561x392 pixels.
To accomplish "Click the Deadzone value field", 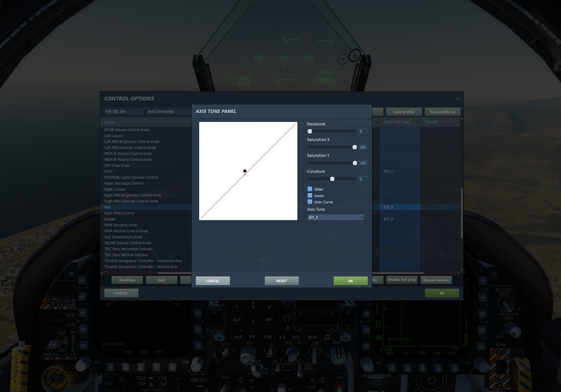I will click(x=363, y=131).
